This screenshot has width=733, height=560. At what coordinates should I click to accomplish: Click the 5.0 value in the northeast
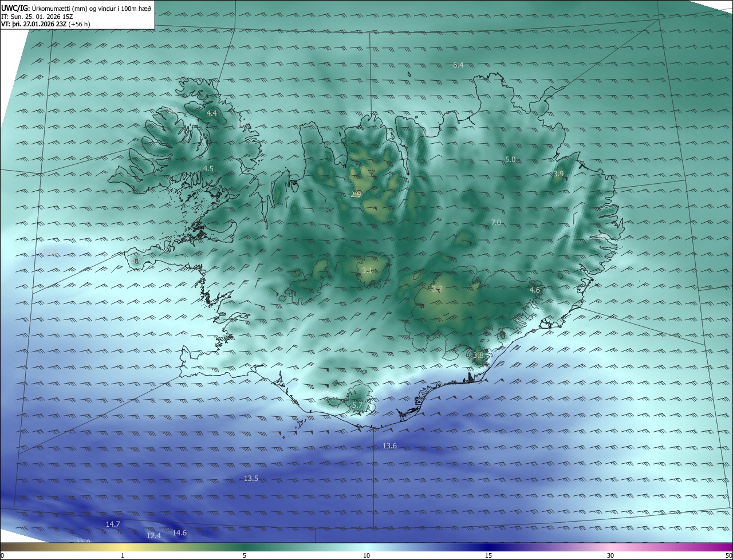point(510,159)
